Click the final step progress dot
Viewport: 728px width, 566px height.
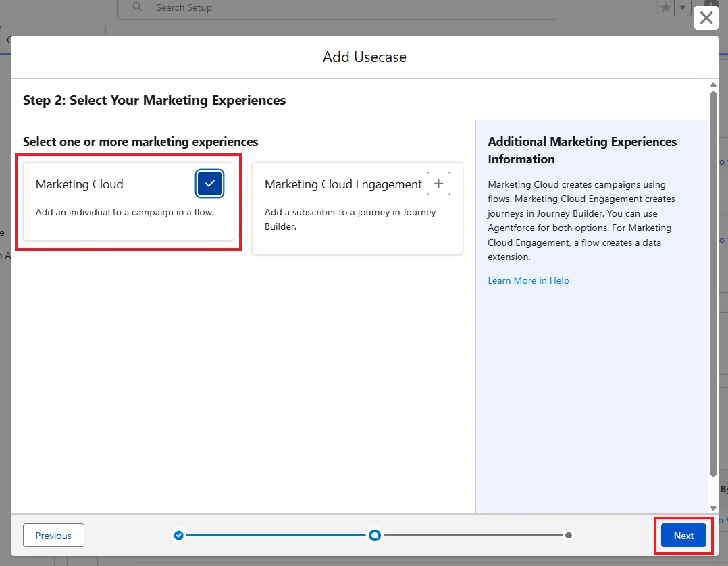569,536
